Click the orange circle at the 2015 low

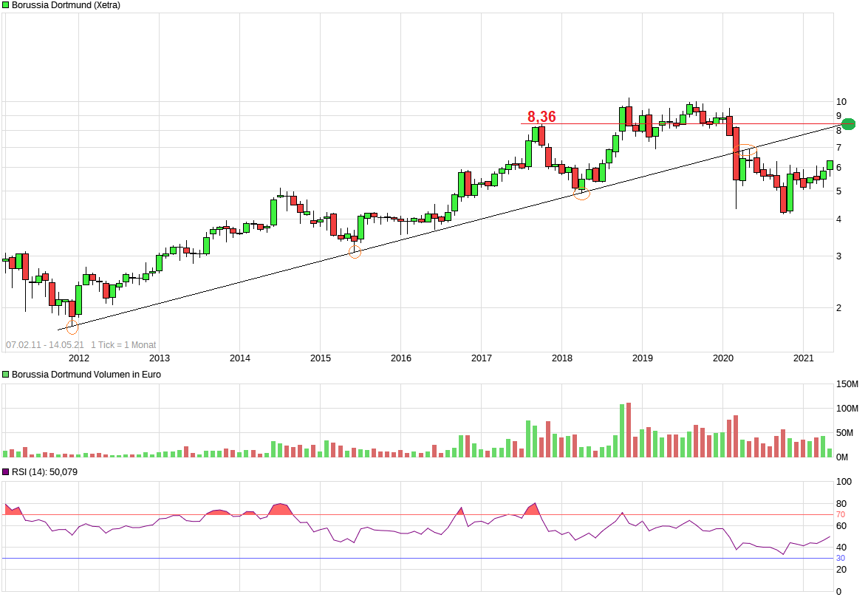pos(355,252)
